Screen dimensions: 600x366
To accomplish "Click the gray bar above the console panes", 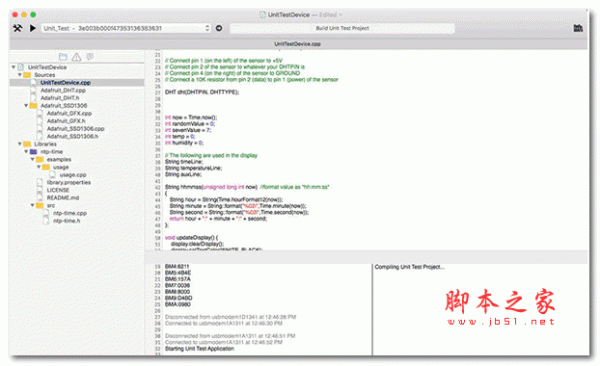I will (366, 257).
